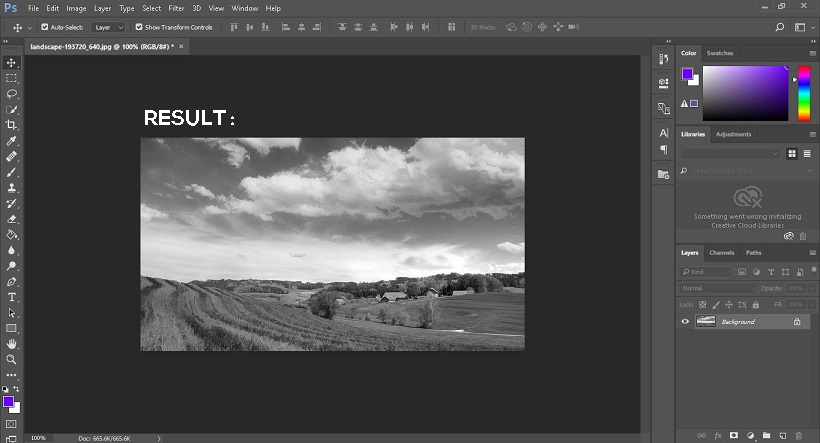Activate the Hand tool
This screenshot has width=820, height=443.
pyautogui.click(x=12, y=343)
